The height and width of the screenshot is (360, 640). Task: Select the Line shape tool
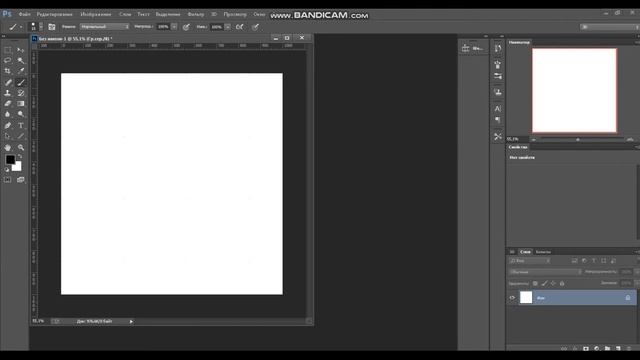coord(20,136)
